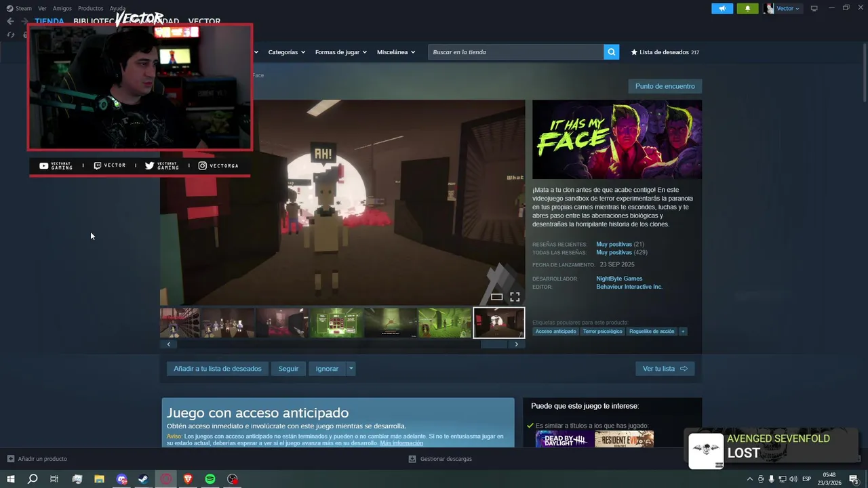The width and height of the screenshot is (868, 488).
Task: Open Task View on the taskbar
Action: click(54, 479)
